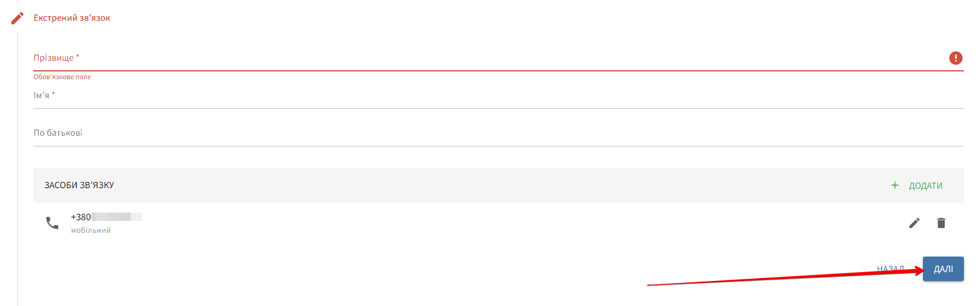
Task: Click the мобільний label under the number
Action: click(91, 230)
